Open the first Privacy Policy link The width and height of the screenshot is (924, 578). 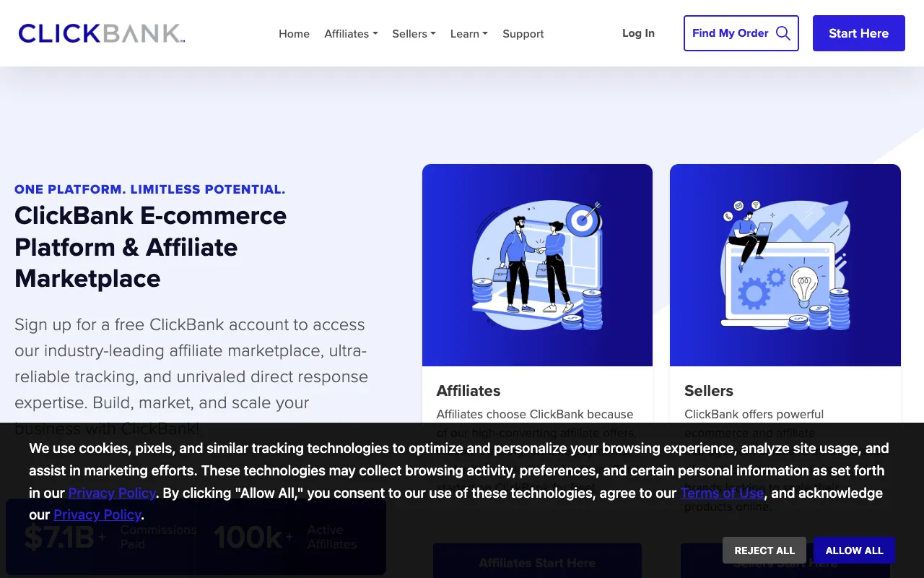pyautogui.click(x=112, y=493)
